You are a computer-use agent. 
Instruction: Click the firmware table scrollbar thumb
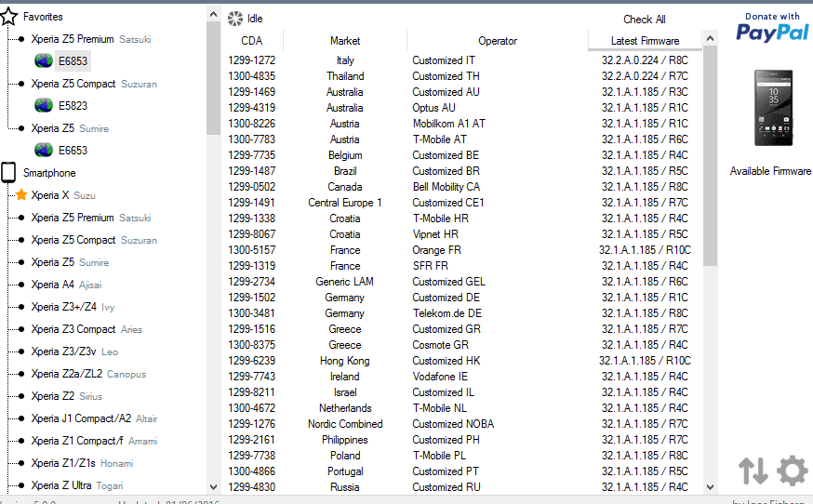(x=711, y=156)
